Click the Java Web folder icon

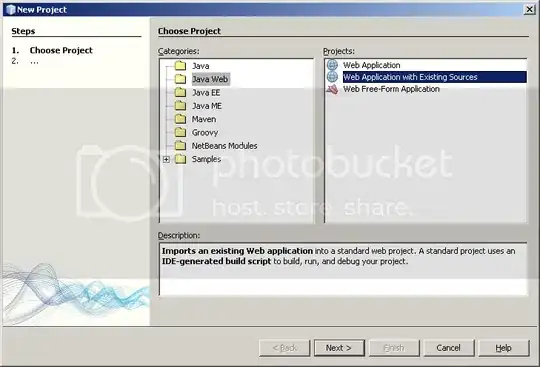tap(180, 79)
